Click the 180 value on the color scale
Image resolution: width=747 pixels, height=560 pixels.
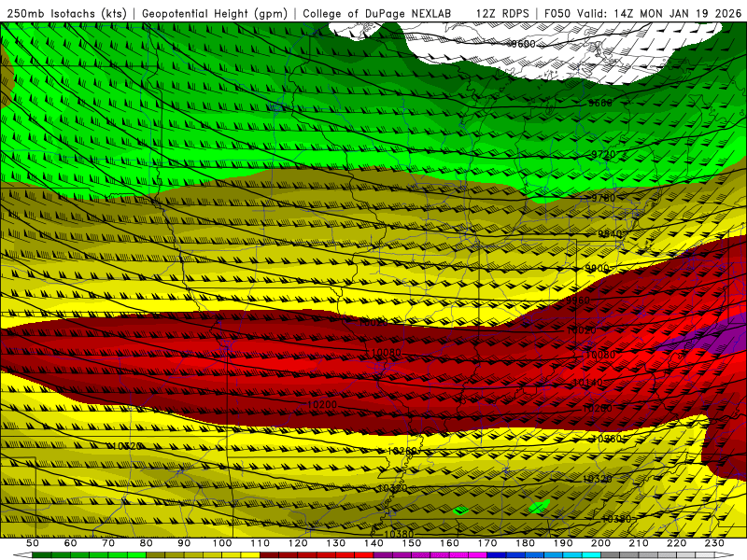click(x=526, y=543)
